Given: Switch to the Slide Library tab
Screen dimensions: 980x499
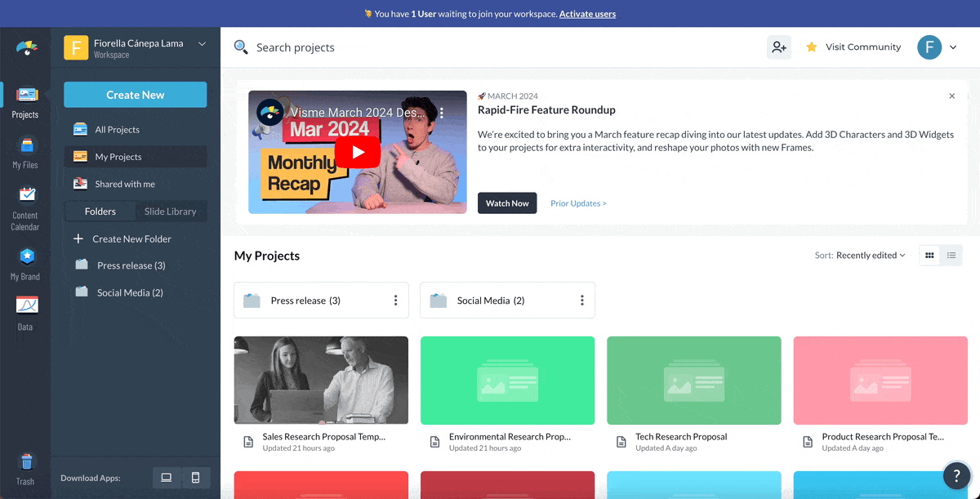Looking at the screenshot, I should pyautogui.click(x=170, y=212).
